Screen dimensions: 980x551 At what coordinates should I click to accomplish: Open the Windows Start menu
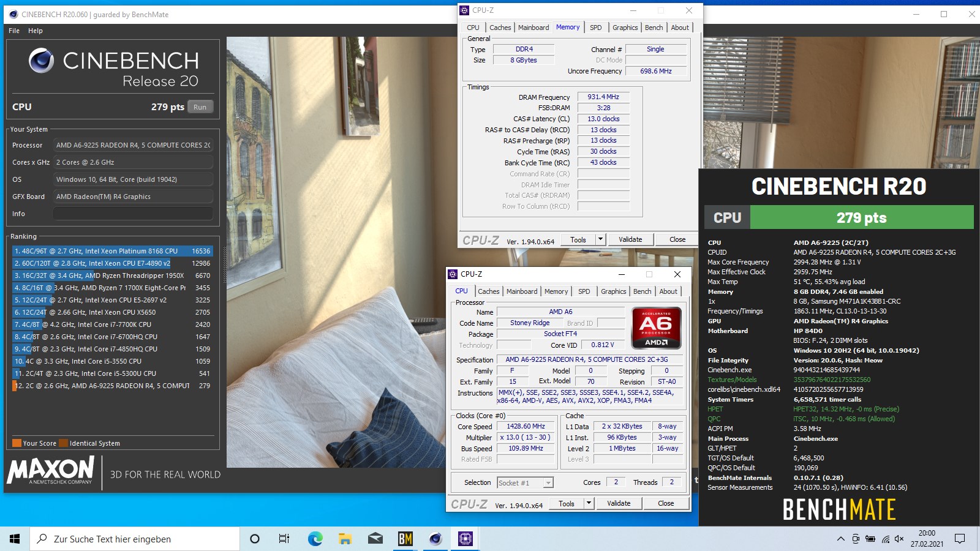pos(15,539)
